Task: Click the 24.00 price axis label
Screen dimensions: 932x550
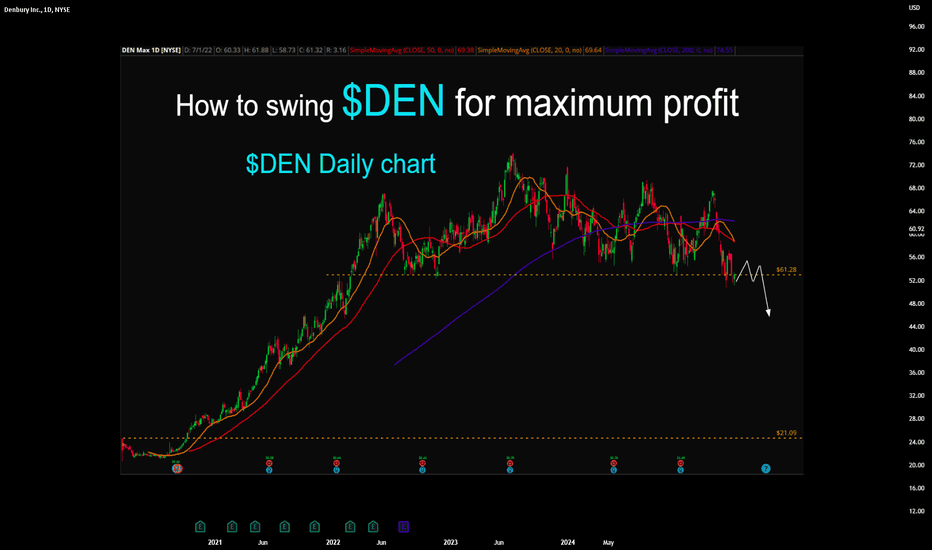Action: [x=917, y=442]
